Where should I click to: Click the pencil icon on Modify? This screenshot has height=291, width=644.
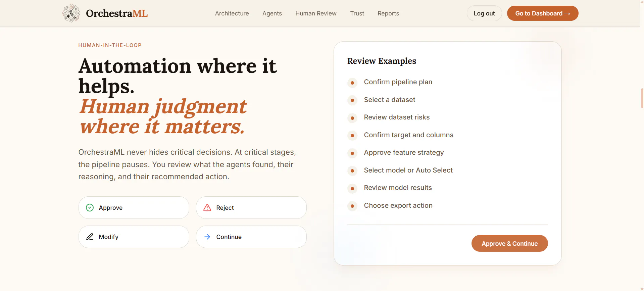click(90, 237)
